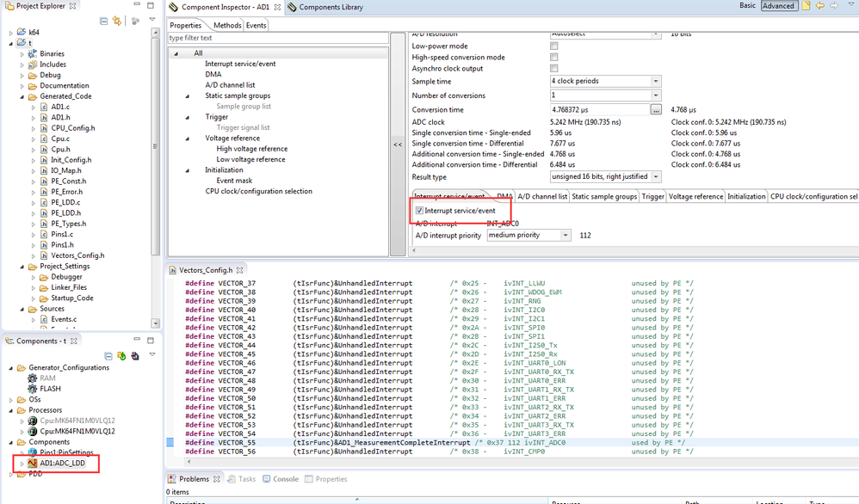Click the k64 project folder icon

pos(22,32)
